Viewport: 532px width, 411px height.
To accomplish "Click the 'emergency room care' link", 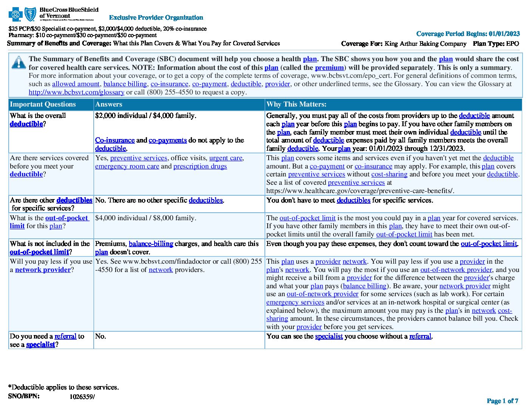I will pyautogui.click(x=127, y=166).
